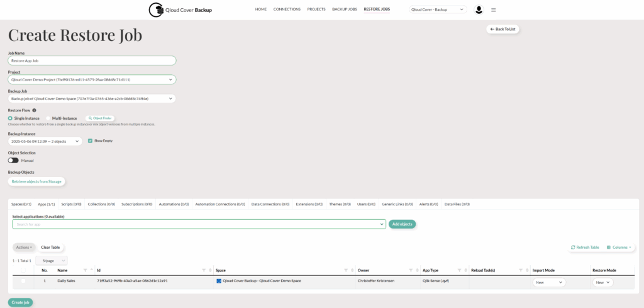644x308 pixels.
Task: Click the filter icon in Name column
Action: [x=85, y=270]
